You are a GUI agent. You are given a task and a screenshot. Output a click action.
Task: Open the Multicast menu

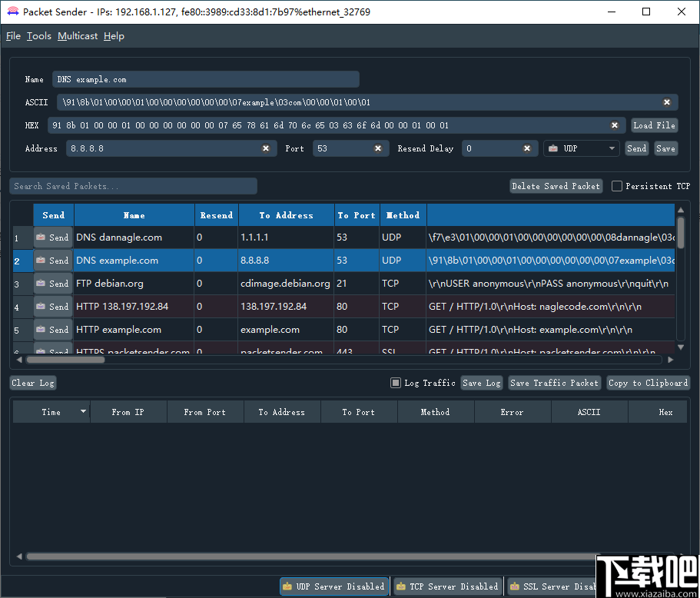click(x=77, y=35)
